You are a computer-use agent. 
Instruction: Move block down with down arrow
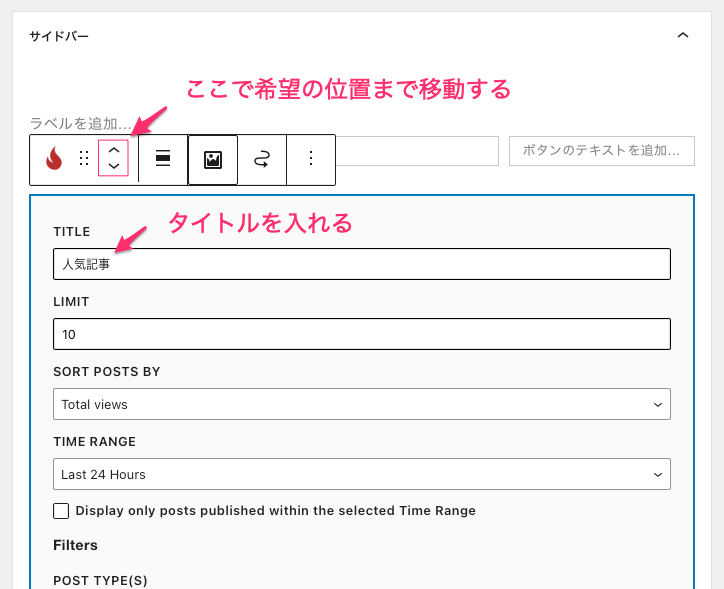pos(113,167)
